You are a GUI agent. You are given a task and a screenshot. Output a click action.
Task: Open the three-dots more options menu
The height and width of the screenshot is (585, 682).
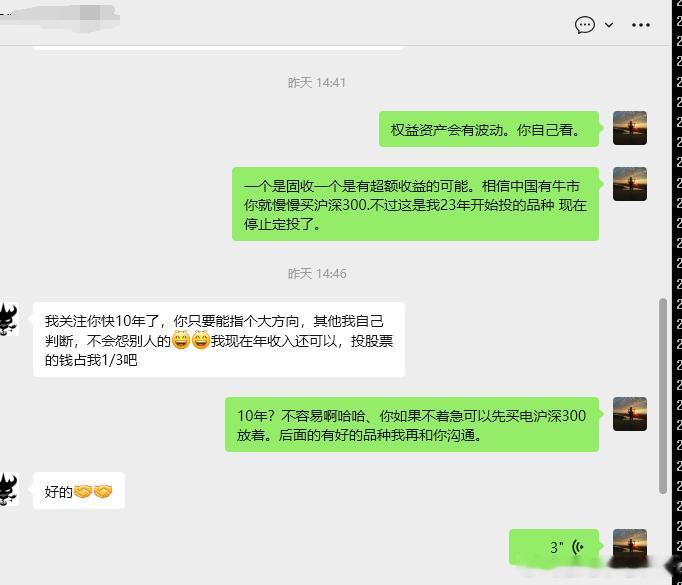click(x=641, y=25)
